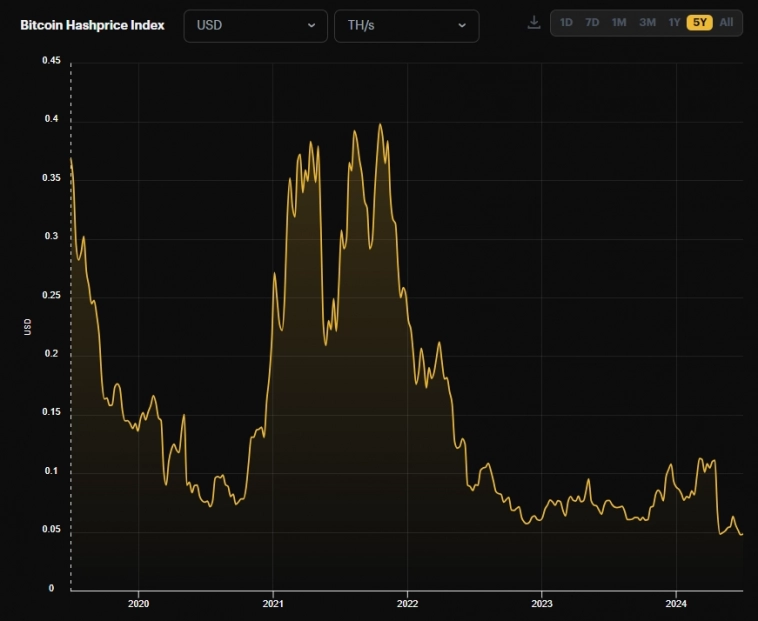The width and height of the screenshot is (758, 621).
Task: Download the chart data
Action: pos(534,22)
